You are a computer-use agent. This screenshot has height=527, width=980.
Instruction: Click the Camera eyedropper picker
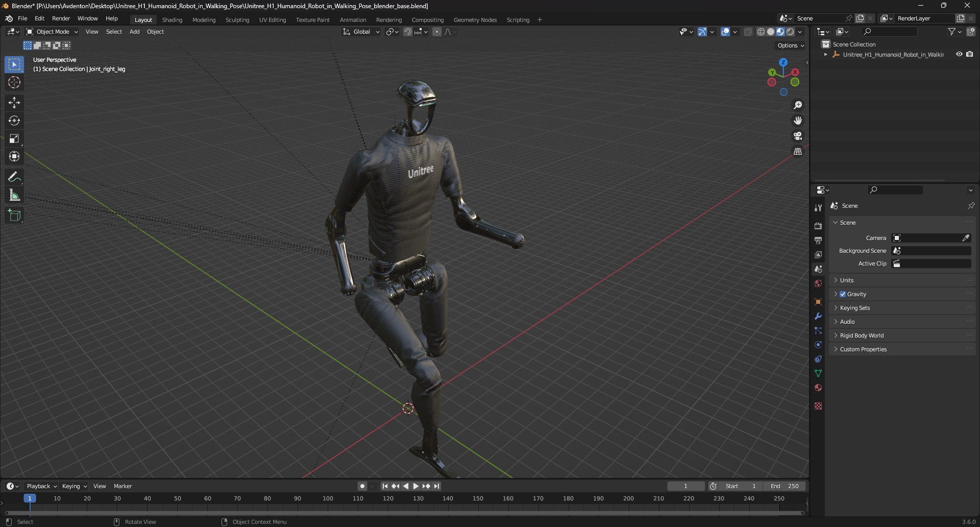point(966,238)
